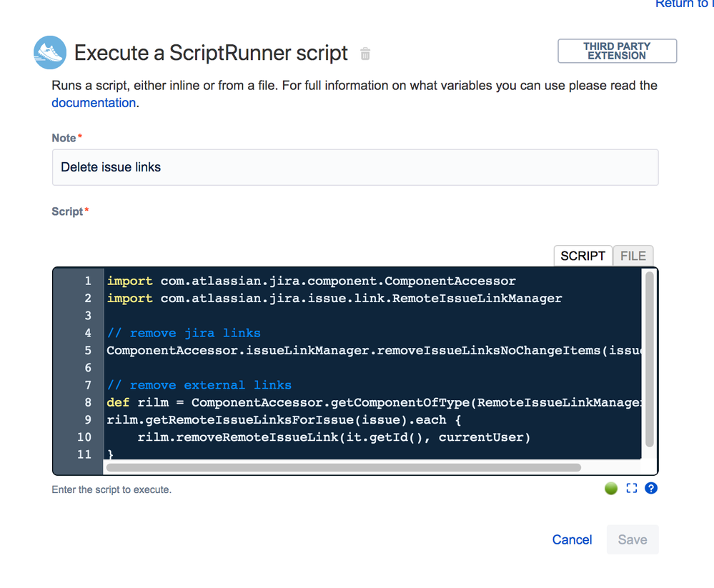
Task: Click line number 11 in the gutter
Action: coord(84,454)
